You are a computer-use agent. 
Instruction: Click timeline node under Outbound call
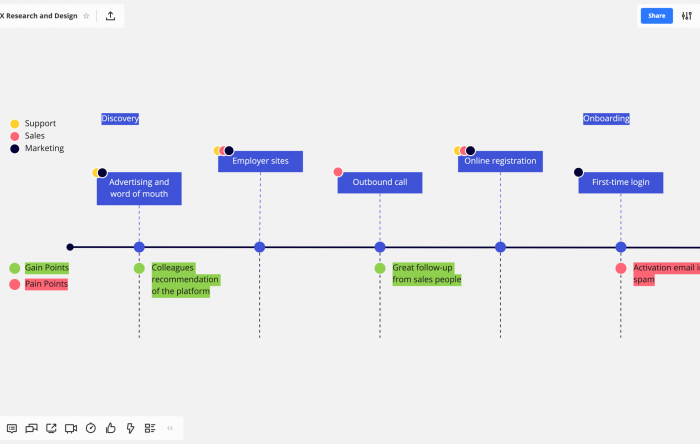[380, 247]
